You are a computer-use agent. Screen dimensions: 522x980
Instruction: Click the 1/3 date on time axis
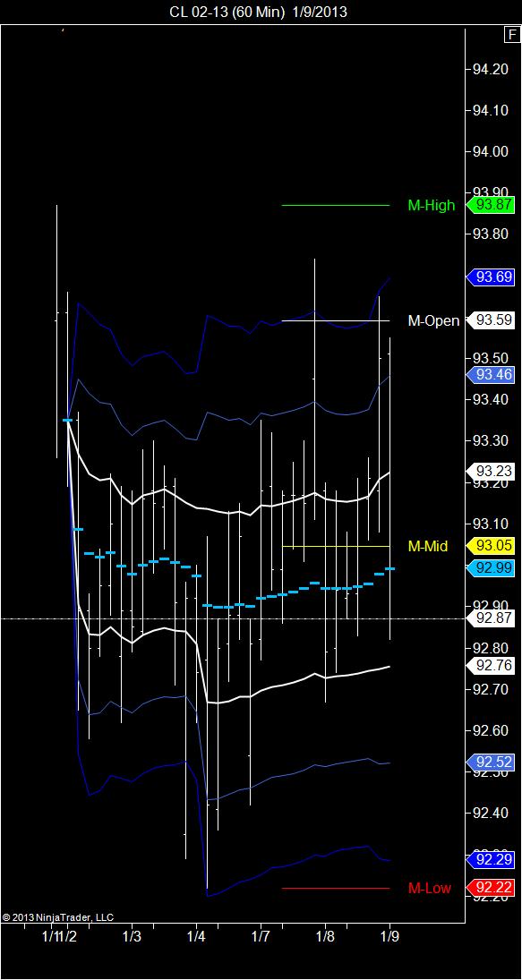coord(132,938)
